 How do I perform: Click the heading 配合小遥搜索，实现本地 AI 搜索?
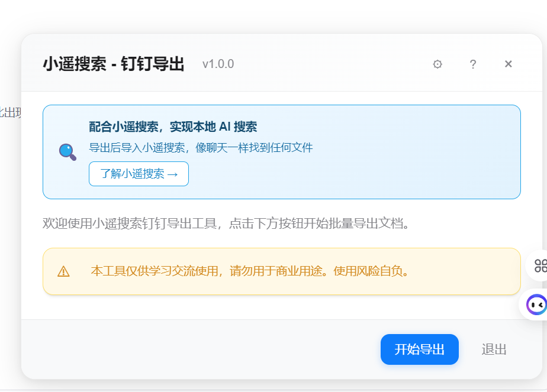click(173, 127)
